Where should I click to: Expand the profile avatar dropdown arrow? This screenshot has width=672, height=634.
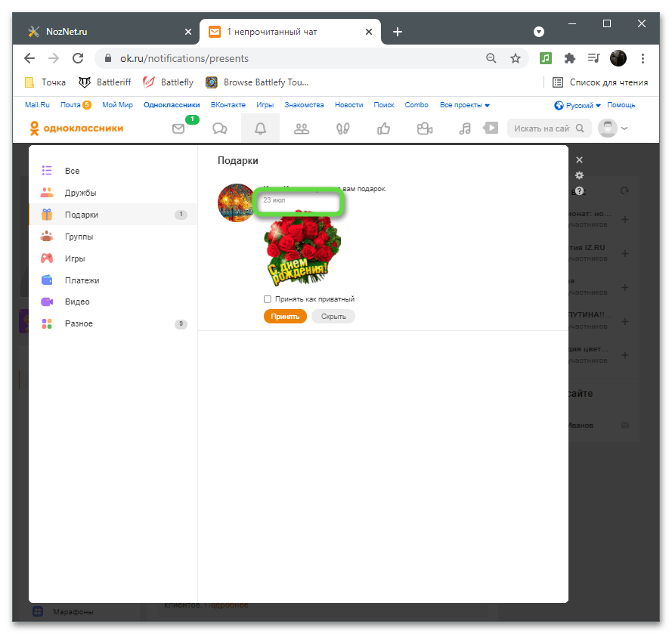click(624, 128)
